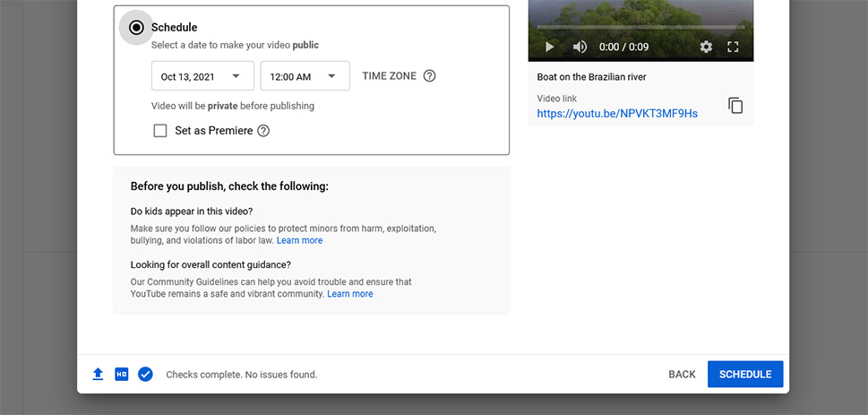Screen dimensions: 868x415
Task: Open the youtu.be video link
Action: coord(617,114)
